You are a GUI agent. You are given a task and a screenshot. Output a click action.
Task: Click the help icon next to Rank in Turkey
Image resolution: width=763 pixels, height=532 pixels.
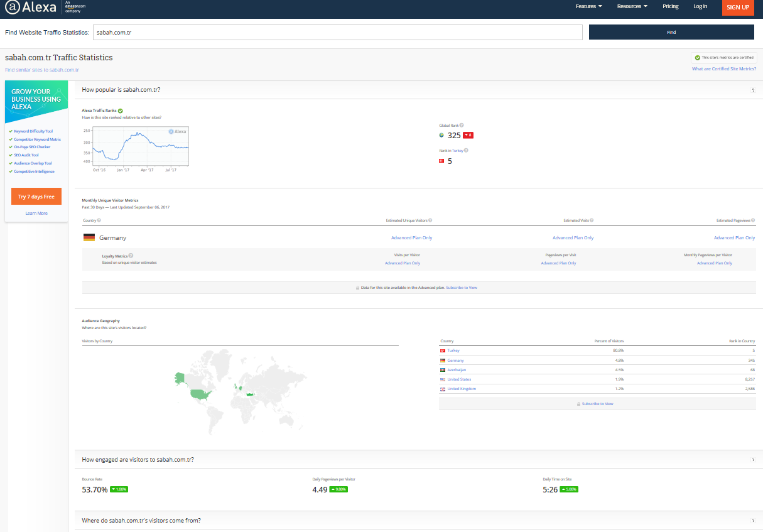coord(466,151)
